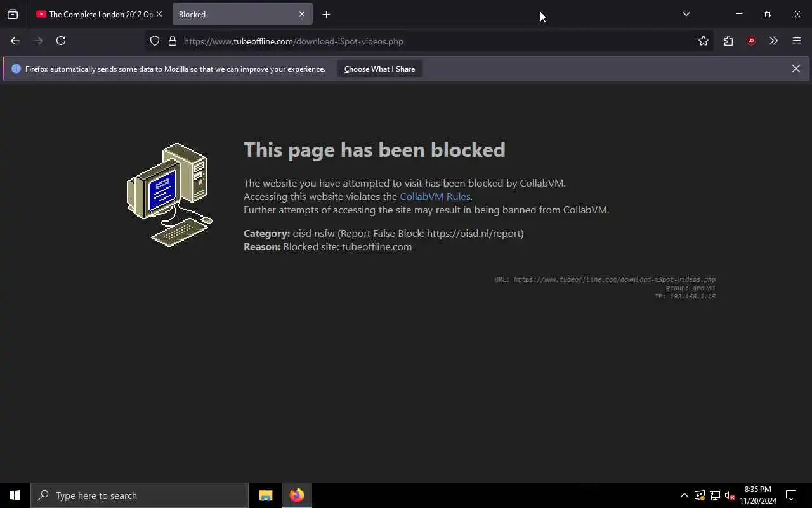Viewport: 812px width, 508px height.
Task: Dismiss the Mozilla data notification bar
Action: 796,69
